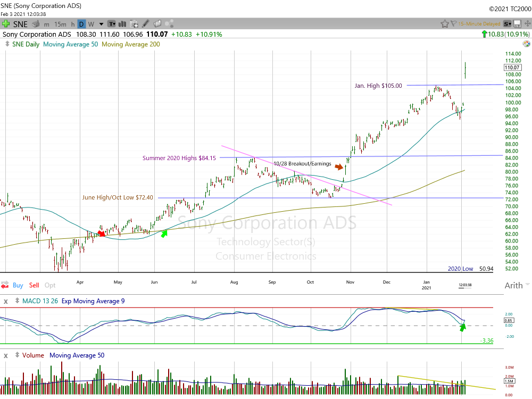Close the Volume pane with x
This screenshot has width=532, height=399.
coord(6,355)
